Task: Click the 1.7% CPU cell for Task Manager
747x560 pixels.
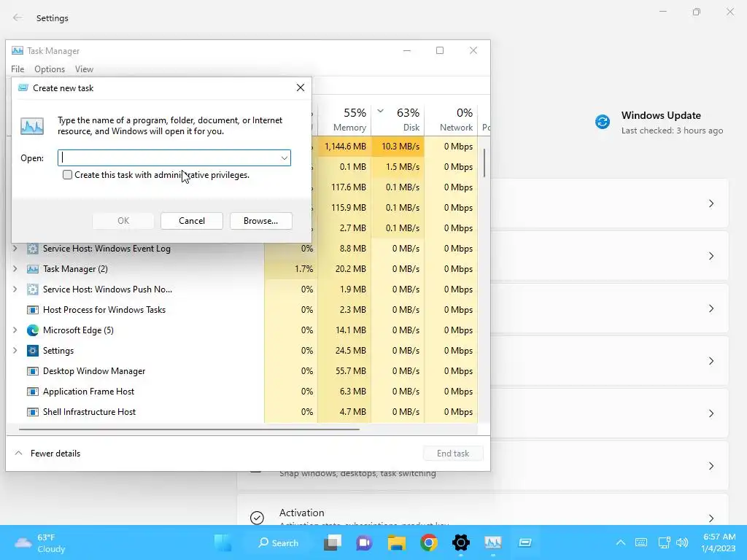Action: (291, 269)
